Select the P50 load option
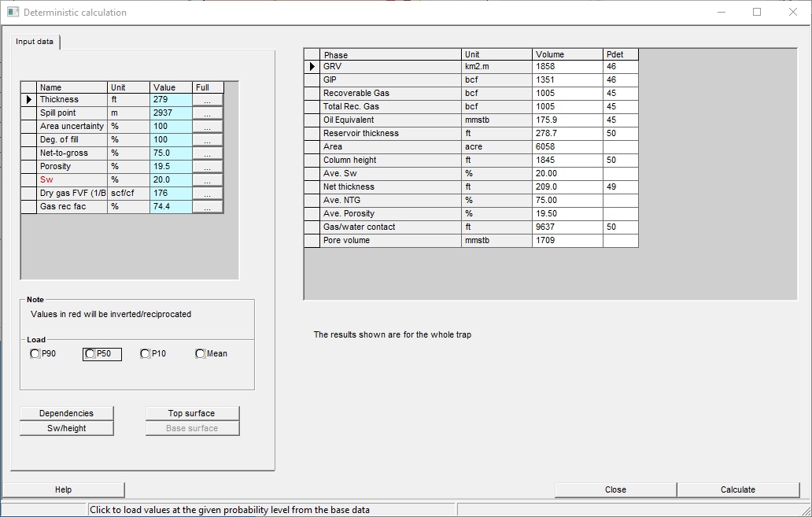This screenshot has width=812, height=517. tap(90, 354)
